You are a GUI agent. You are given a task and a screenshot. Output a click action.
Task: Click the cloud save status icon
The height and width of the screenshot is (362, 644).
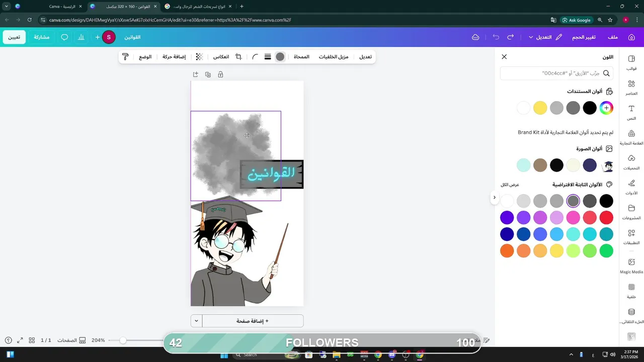(475, 37)
